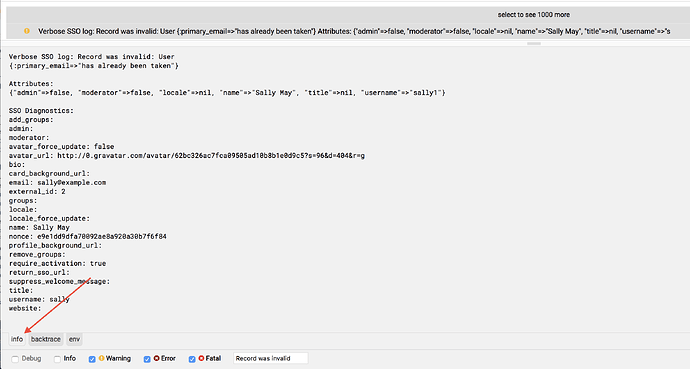Click the 'suppress_welcome_message:' line
690x369 pixels.
pos(59,281)
